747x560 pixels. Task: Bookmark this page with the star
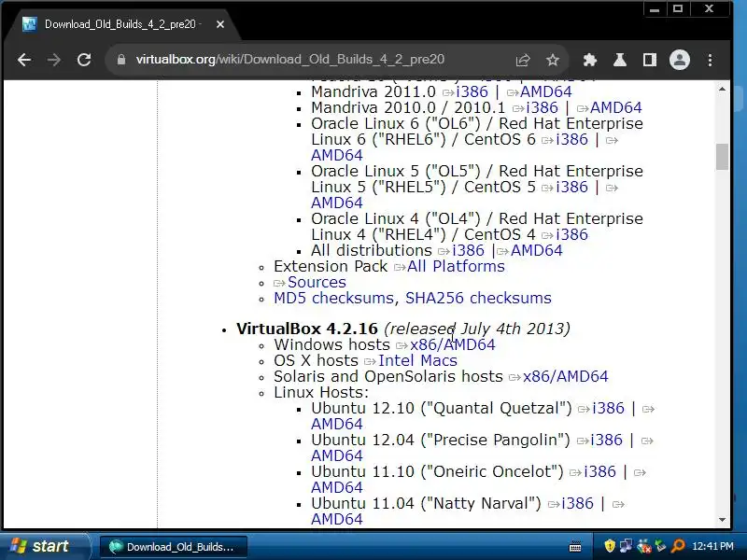(x=553, y=60)
